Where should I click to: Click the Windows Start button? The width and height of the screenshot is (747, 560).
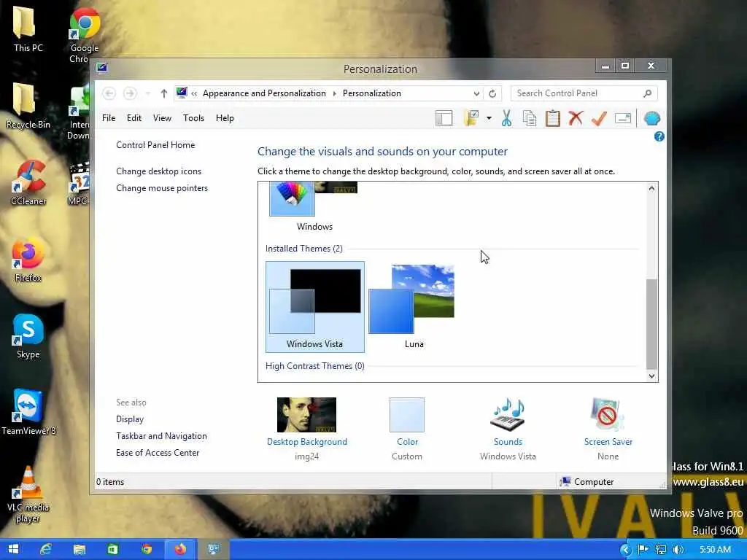pos(13,549)
